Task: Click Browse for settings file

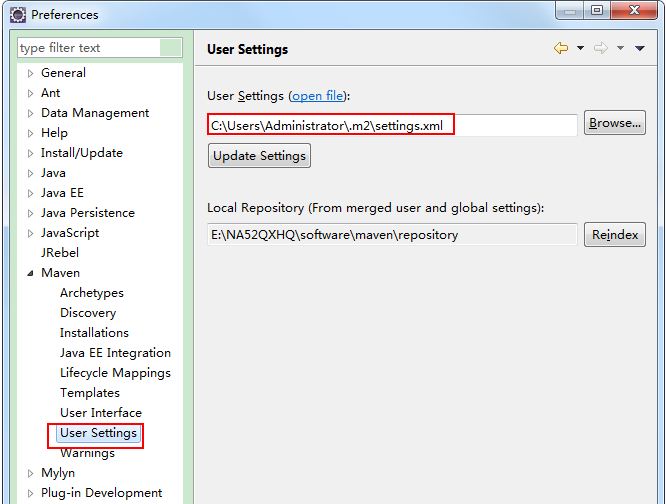Action: (615, 123)
